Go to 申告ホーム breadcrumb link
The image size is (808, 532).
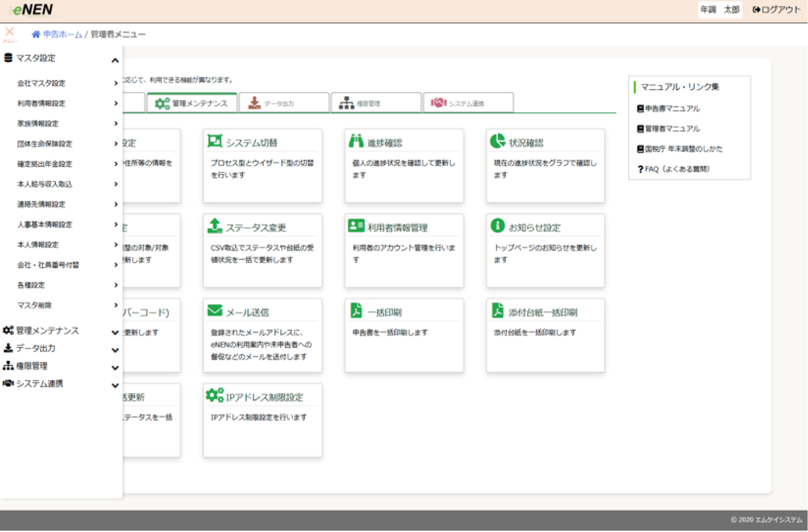62,34
